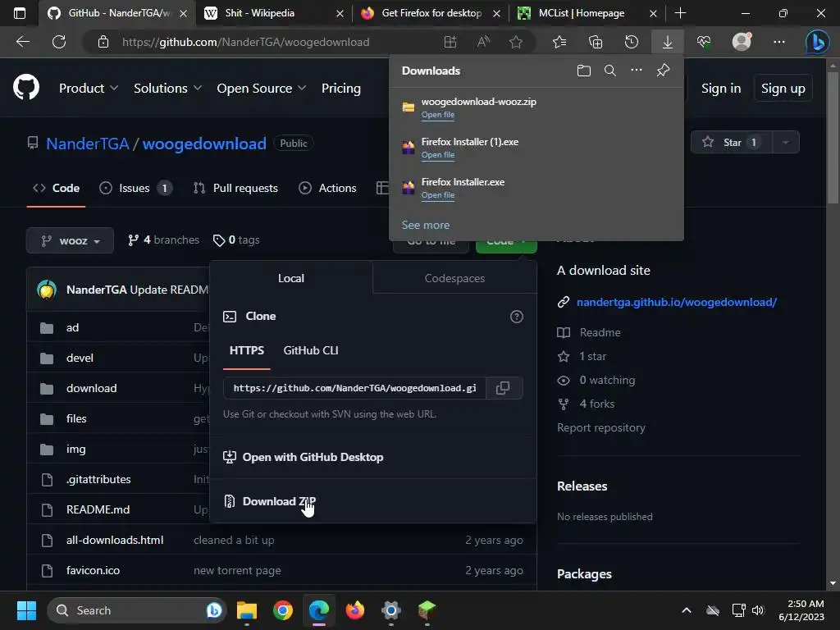Show hidden system tray icons
This screenshot has width=840, height=630.
[x=687, y=610]
